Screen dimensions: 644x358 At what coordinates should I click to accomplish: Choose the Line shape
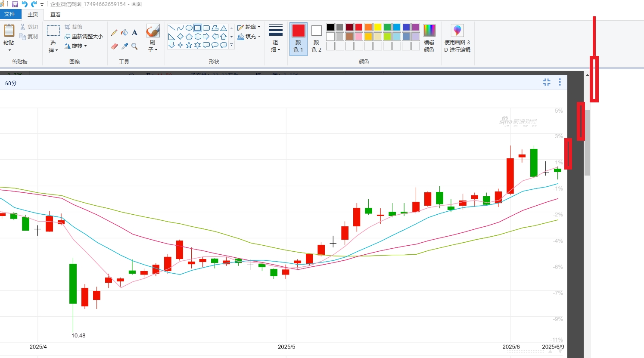coord(171,28)
